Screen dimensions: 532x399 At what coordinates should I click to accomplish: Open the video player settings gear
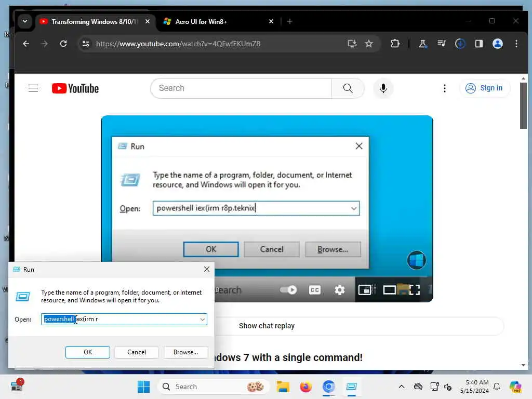coord(340,290)
